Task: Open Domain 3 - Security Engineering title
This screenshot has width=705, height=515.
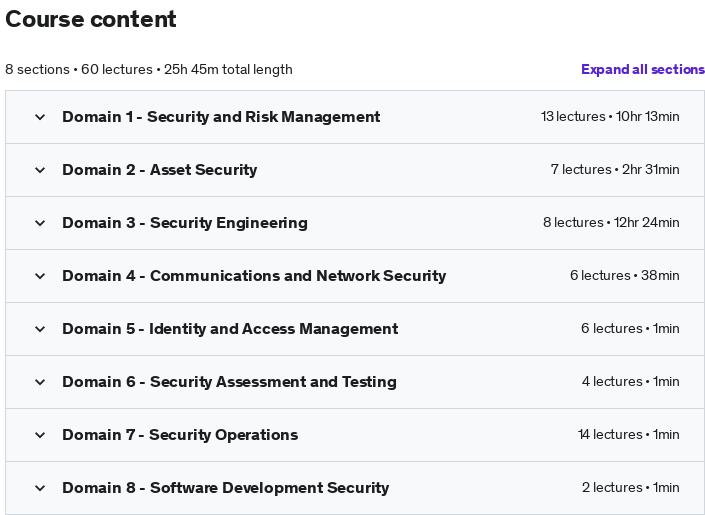Action: 185,223
